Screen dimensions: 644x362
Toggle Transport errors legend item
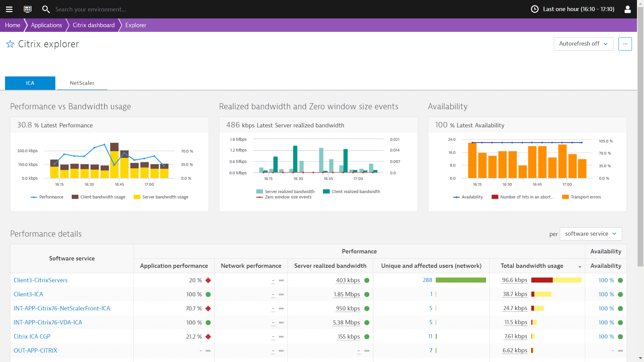coord(582,197)
